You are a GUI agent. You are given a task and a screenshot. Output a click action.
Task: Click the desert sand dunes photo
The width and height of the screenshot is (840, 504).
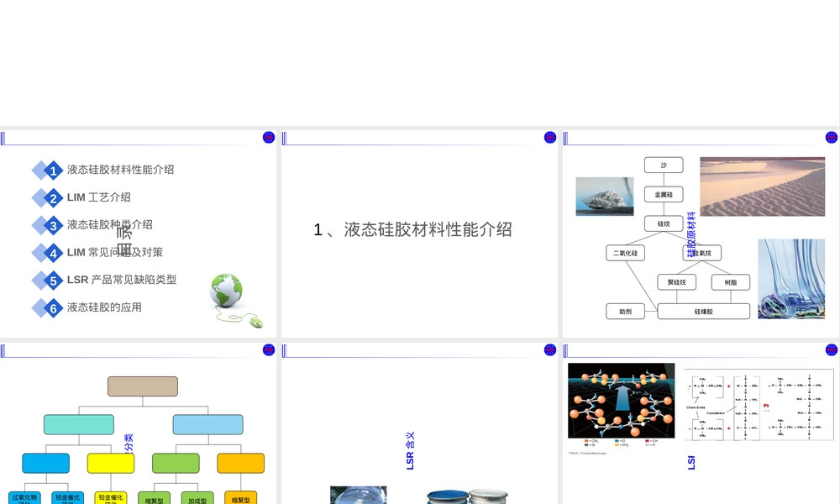pyautogui.click(x=763, y=186)
